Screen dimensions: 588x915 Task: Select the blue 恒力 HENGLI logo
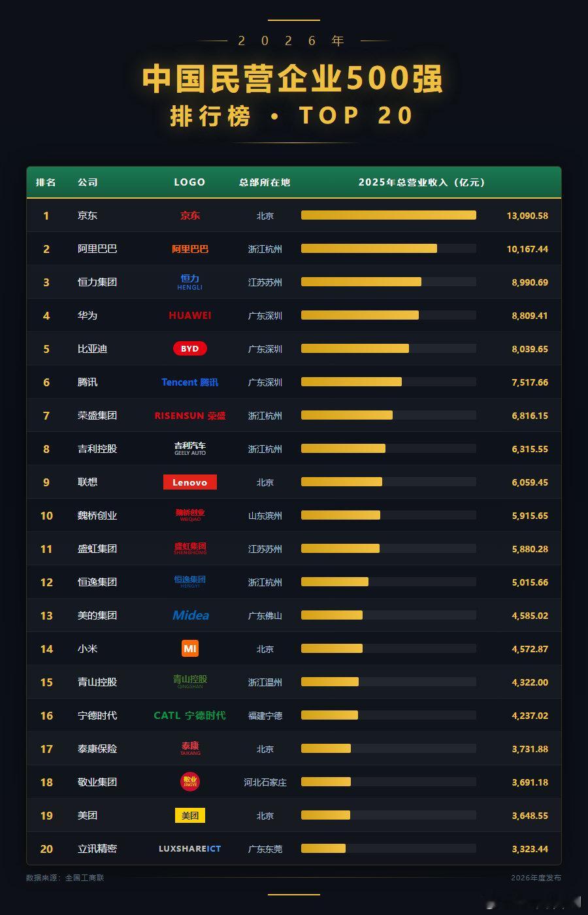pos(190,282)
